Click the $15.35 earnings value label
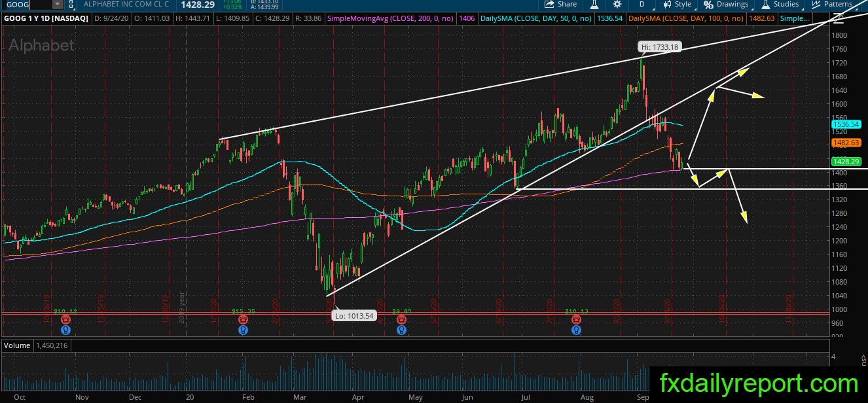Image resolution: width=868 pixels, height=403 pixels. [243, 311]
